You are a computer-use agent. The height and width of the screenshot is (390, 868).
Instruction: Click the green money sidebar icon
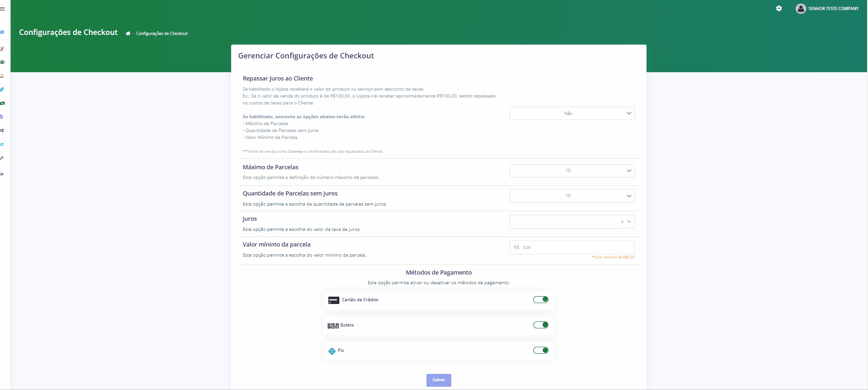tap(2, 103)
